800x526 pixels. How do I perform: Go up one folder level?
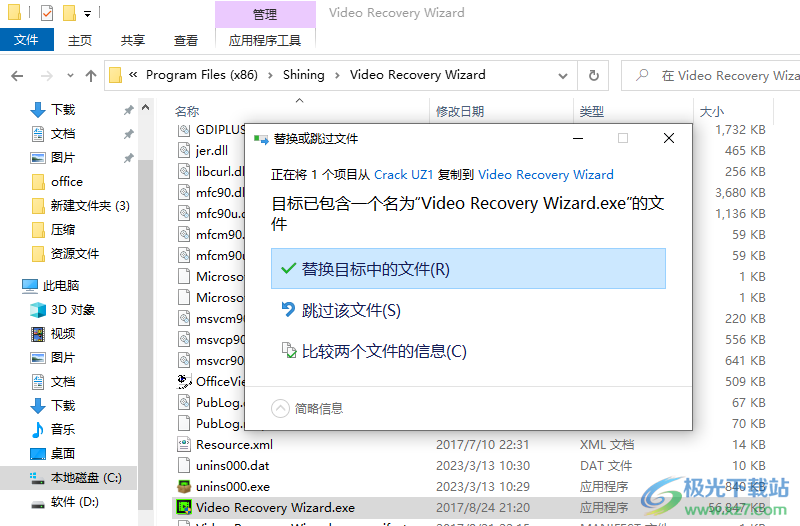tap(91, 76)
